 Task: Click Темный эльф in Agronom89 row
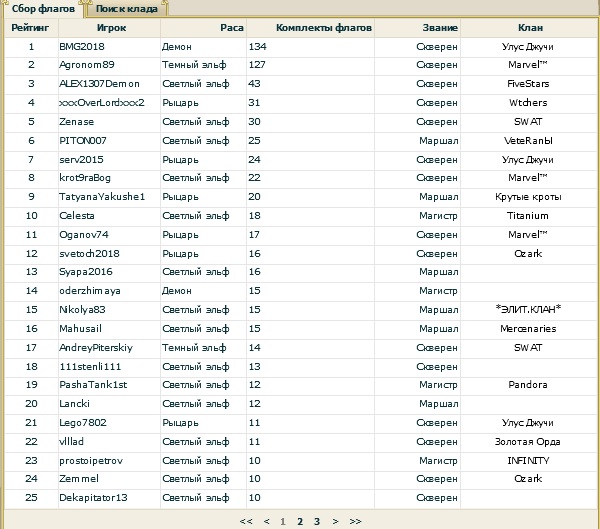(194, 65)
